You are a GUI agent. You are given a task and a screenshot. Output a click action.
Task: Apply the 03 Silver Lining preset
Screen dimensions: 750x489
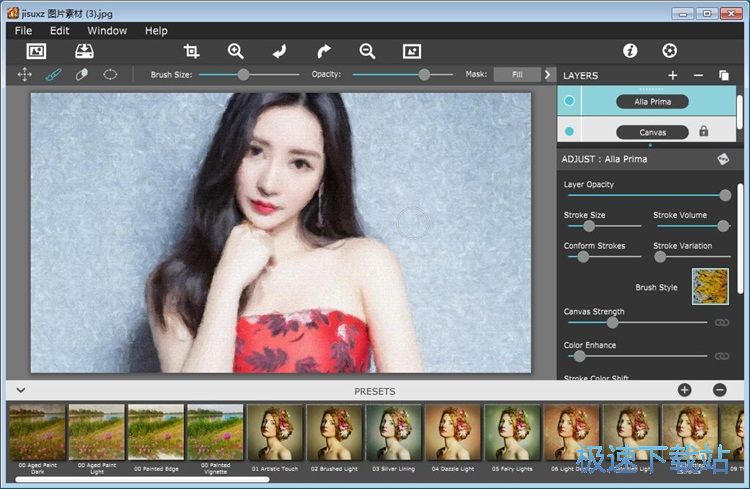pyautogui.click(x=393, y=432)
